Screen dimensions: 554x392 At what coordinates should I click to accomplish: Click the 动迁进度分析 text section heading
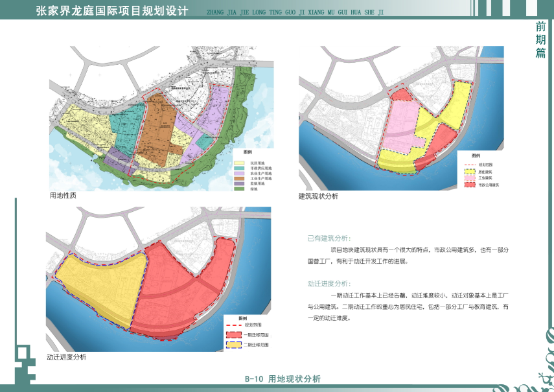click(329, 284)
